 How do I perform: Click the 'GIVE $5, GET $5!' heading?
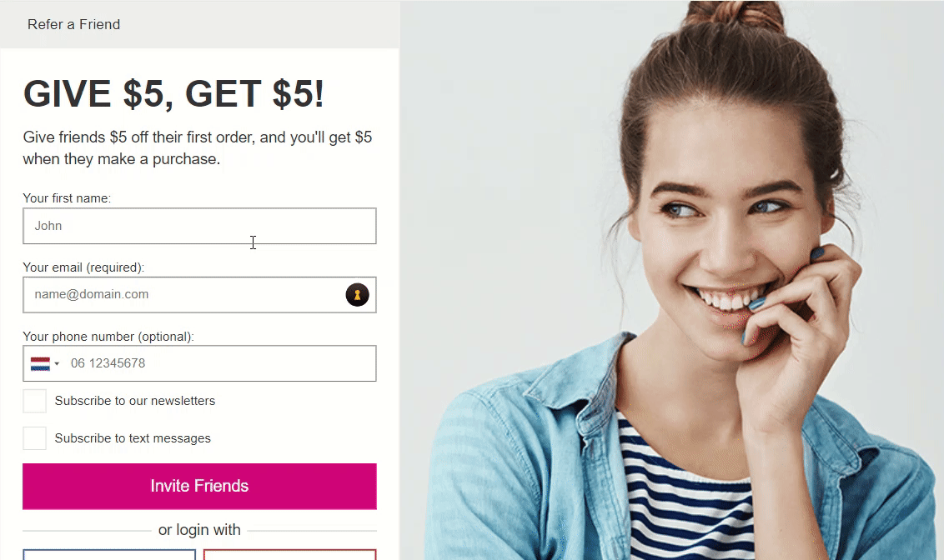pos(173,94)
